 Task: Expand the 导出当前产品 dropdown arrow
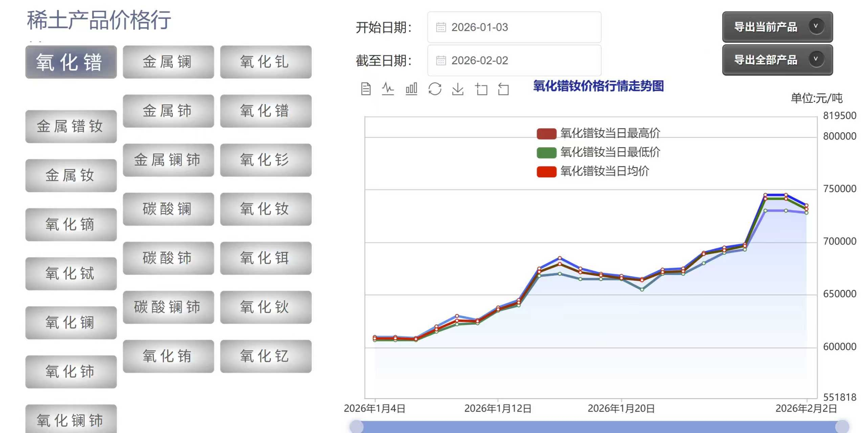click(x=816, y=26)
